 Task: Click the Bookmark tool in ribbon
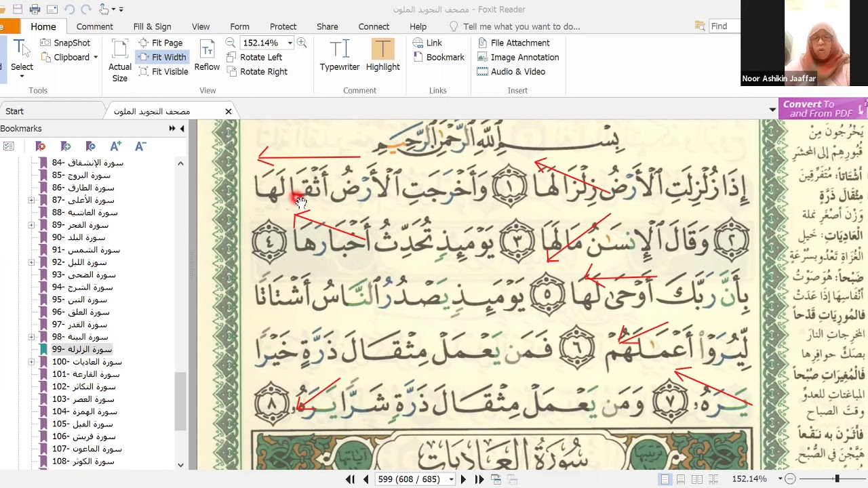point(438,57)
